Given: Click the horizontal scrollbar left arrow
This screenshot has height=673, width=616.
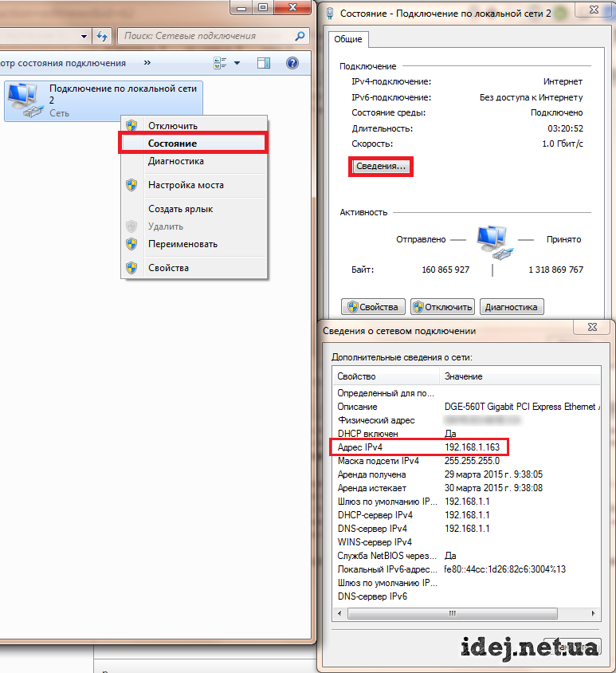Looking at the screenshot, I should (x=339, y=613).
